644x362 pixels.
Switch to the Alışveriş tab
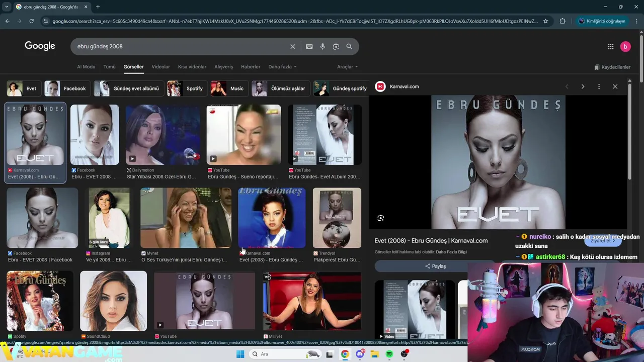[224, 66]
